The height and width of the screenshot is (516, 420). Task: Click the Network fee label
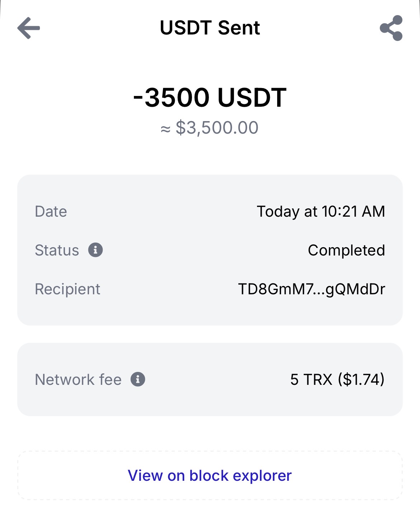[x=78, y=379]
